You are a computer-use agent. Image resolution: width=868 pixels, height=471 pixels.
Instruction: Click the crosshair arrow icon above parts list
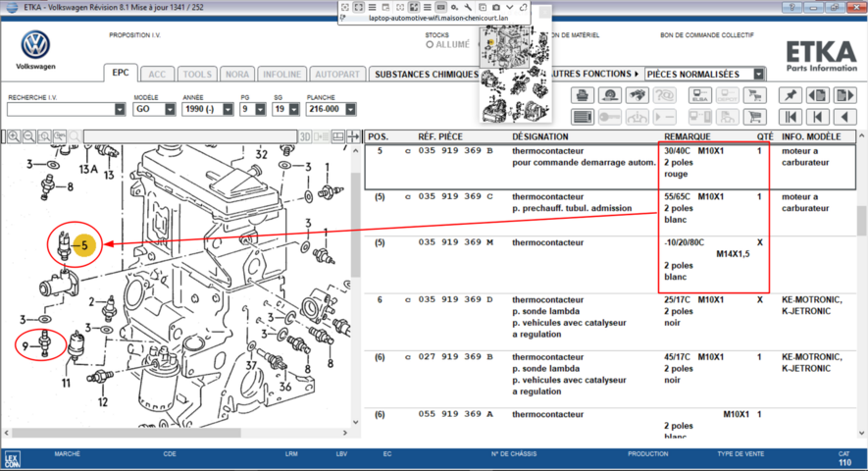tap(353, 136)
